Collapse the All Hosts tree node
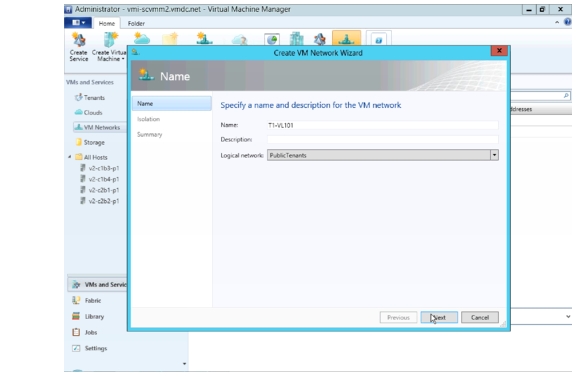 coord(69,157)
